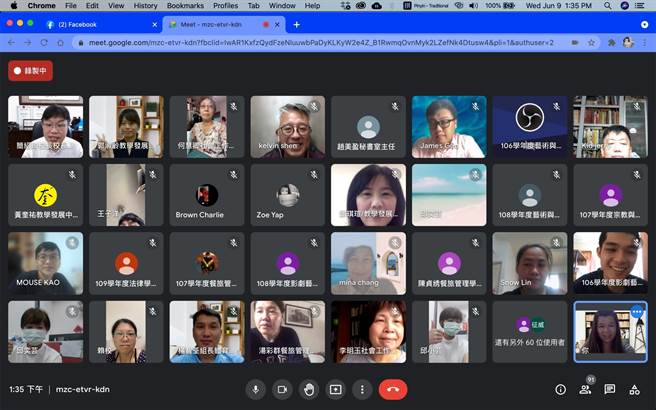This screenshot has width=656, height=410.
Task: Select the kelvin shen video tile
Action: 288,127
